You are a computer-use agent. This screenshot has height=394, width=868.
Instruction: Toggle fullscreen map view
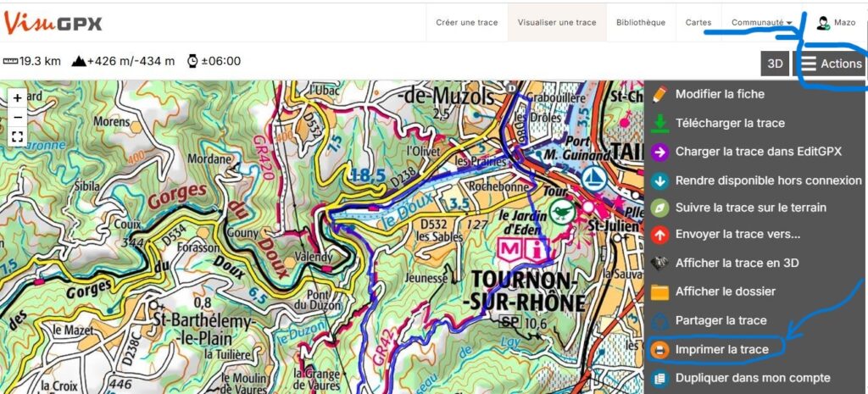pos(18,136)
